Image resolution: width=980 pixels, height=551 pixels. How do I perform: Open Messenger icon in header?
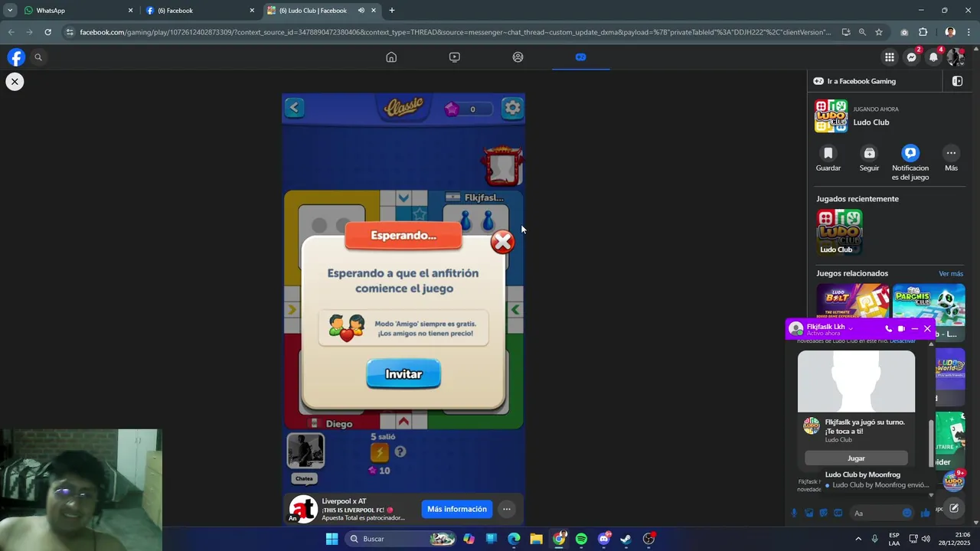[x=911, y=57]
